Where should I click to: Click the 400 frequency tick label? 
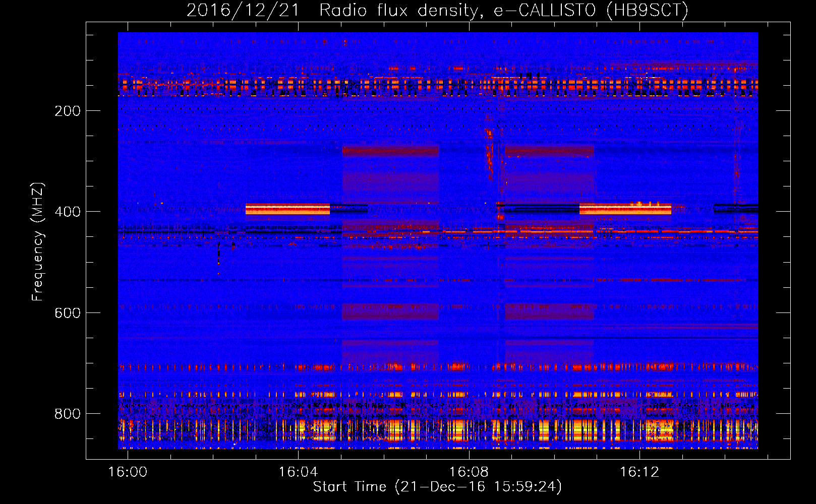point(68,212)
